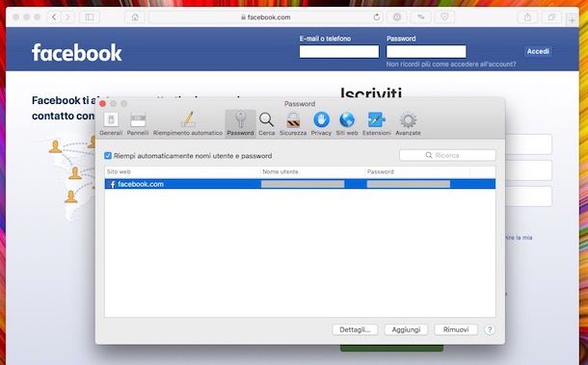Open the Avanzate preferences pane
Viewport: 588px width, 365px height.
coord(408,123)
